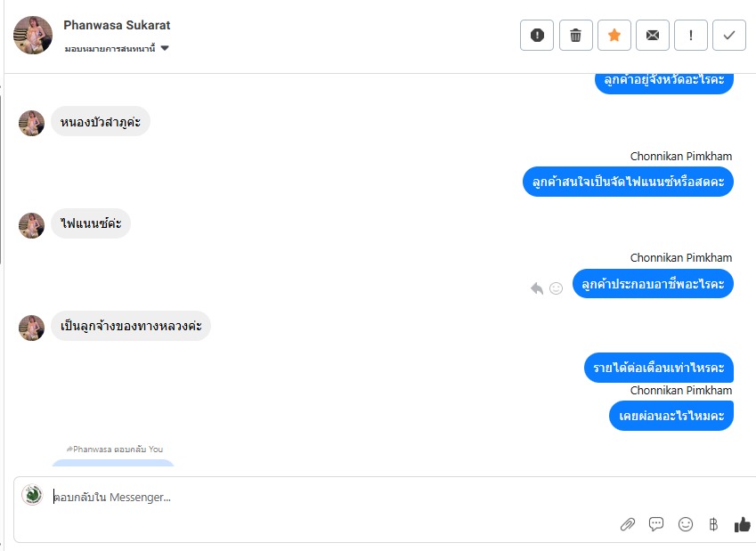756x551 pixels.
Task: Click the 'Phanwasa replied to You' label
Action: (x=115, y=450)
